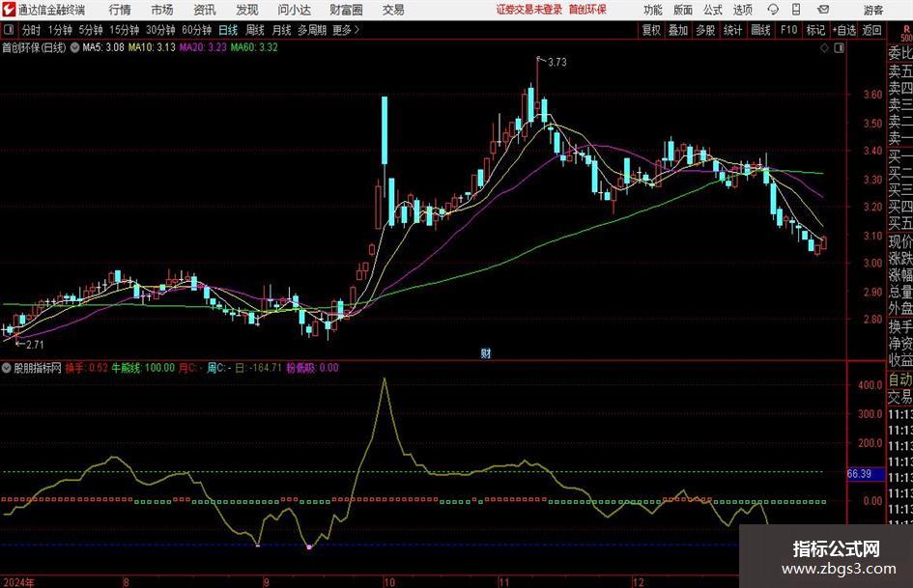Click the 叠加 overlay button
Image resolution: width=913 pixels, height=588 pixels.
[x=678, y=30]
